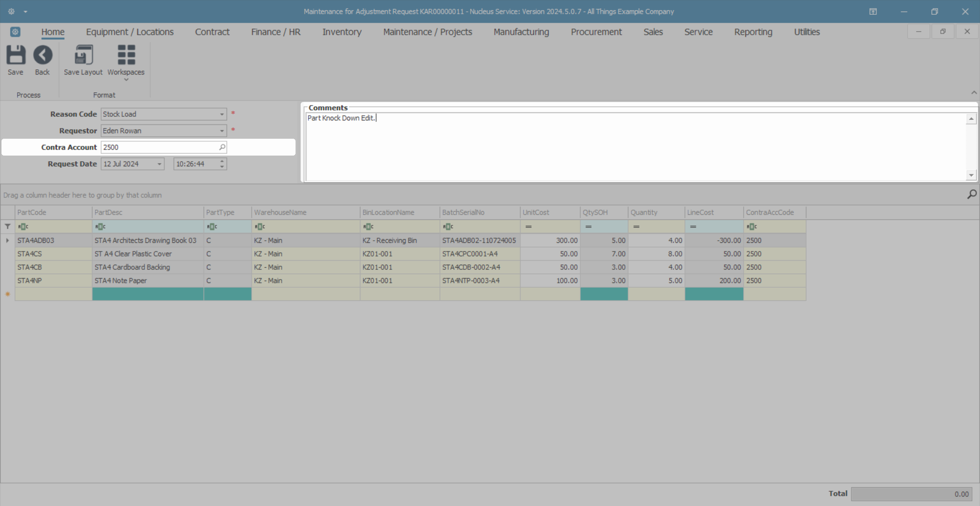Open the Workspaces grid icon menu

[126, 55]
